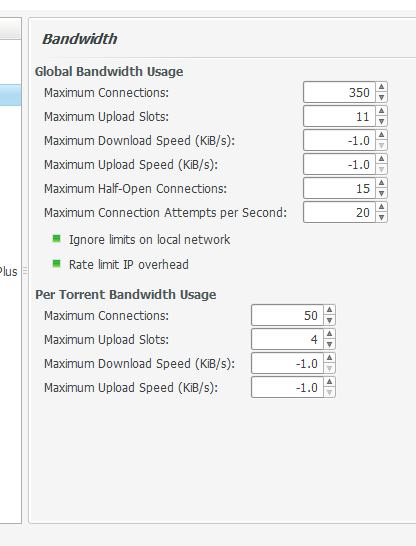Increase global Maximum Upload Slots value
This screenshot has width=416, height=546.
(382, 111)
